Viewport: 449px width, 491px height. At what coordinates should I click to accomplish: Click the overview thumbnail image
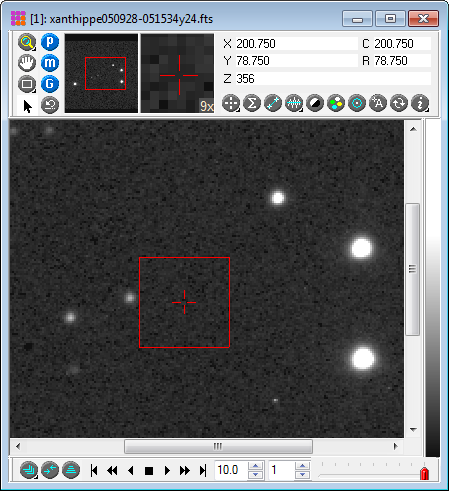[101, 73]
